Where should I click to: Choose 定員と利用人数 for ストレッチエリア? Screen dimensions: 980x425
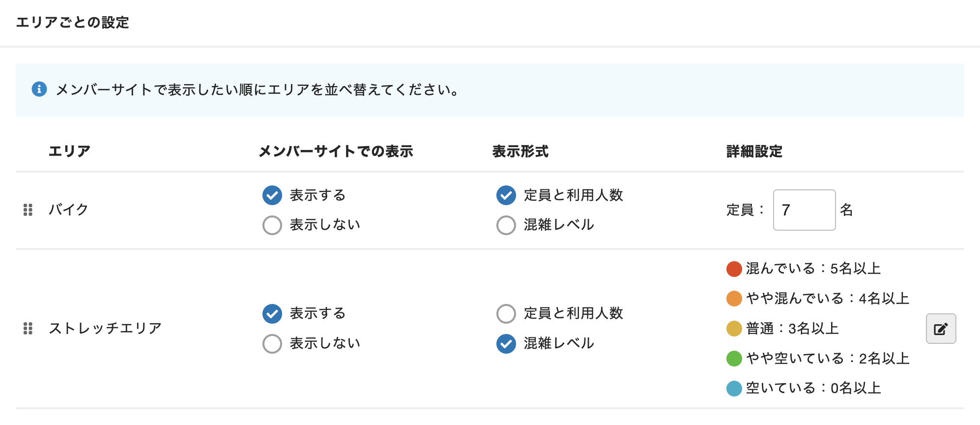pos(506,314)
